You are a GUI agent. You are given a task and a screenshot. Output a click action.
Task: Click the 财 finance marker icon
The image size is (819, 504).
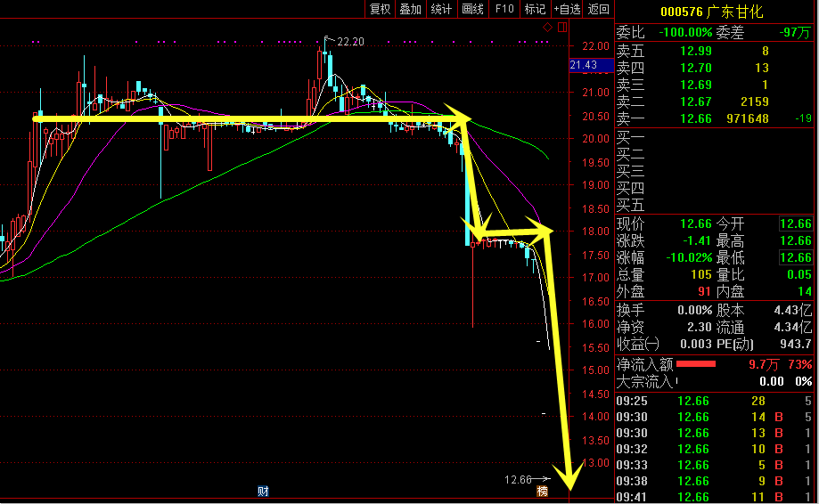click(263, 491)
